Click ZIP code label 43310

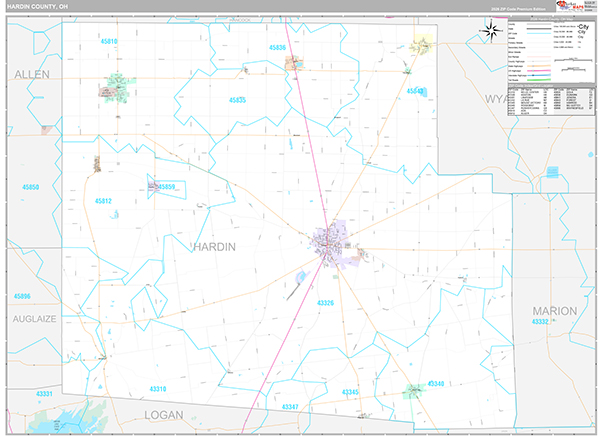tap(158, 389)
